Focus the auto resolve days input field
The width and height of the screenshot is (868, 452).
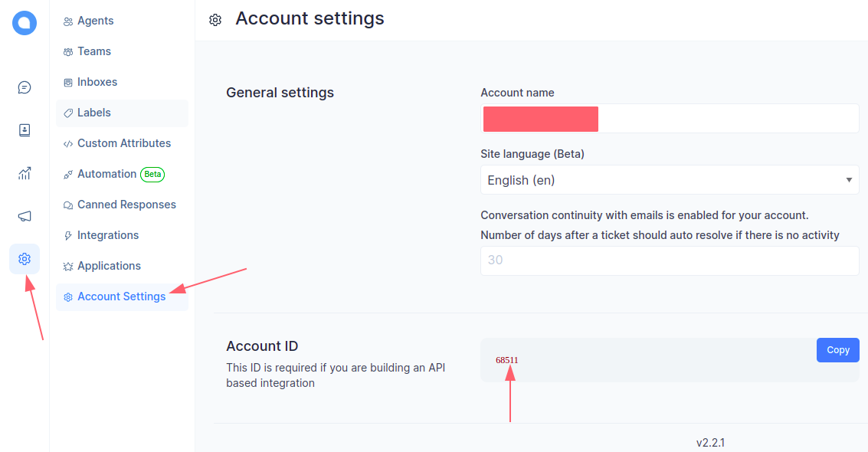[669, 260]
